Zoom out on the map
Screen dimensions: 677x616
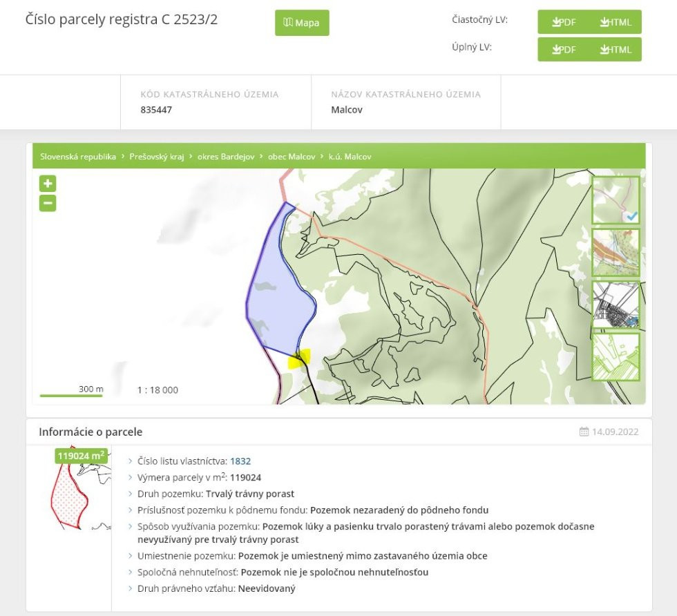click(x=48, y=203)
